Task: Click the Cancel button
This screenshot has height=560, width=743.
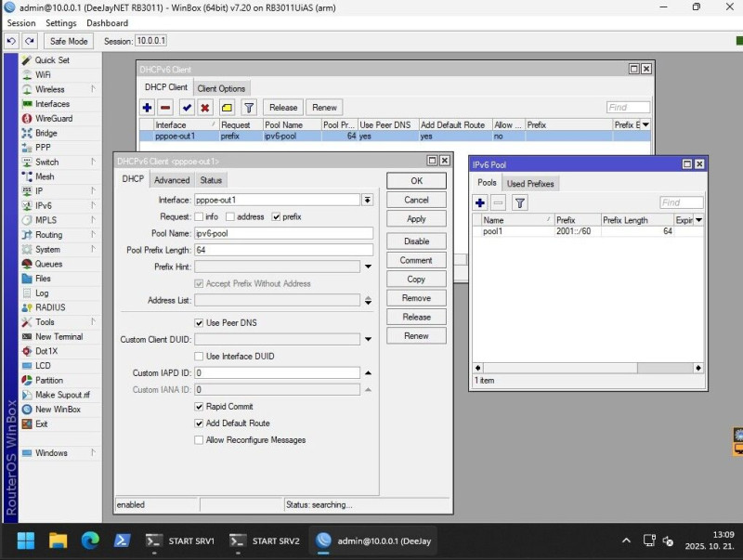Action: coord(416,200)
